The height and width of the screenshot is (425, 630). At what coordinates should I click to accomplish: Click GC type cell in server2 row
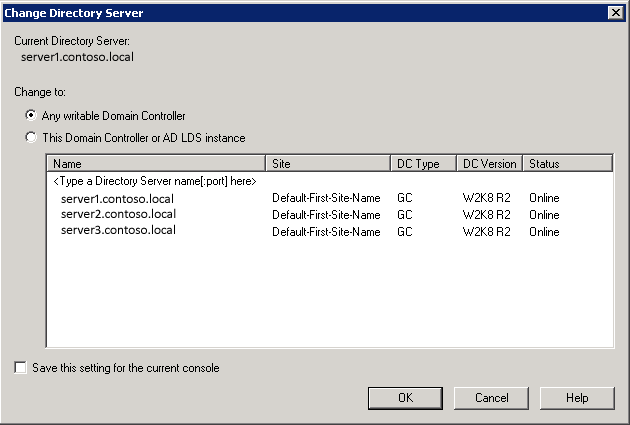pyautogui.click(x=405, y=215)
